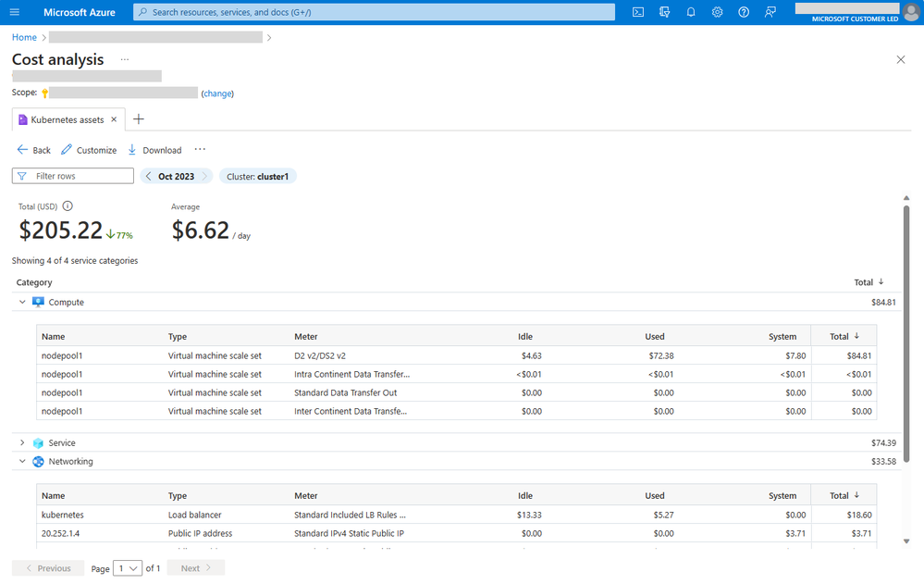Click the Previous page button
The width and height of the screenshot is (924, 584).
click(x=48, y=568)
